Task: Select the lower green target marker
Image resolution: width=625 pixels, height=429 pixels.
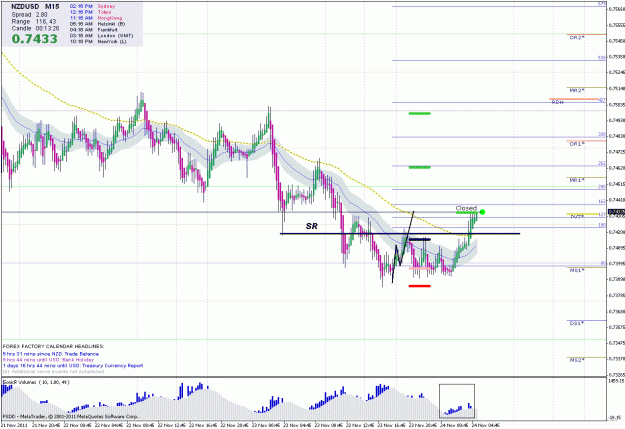Action: 420,167
